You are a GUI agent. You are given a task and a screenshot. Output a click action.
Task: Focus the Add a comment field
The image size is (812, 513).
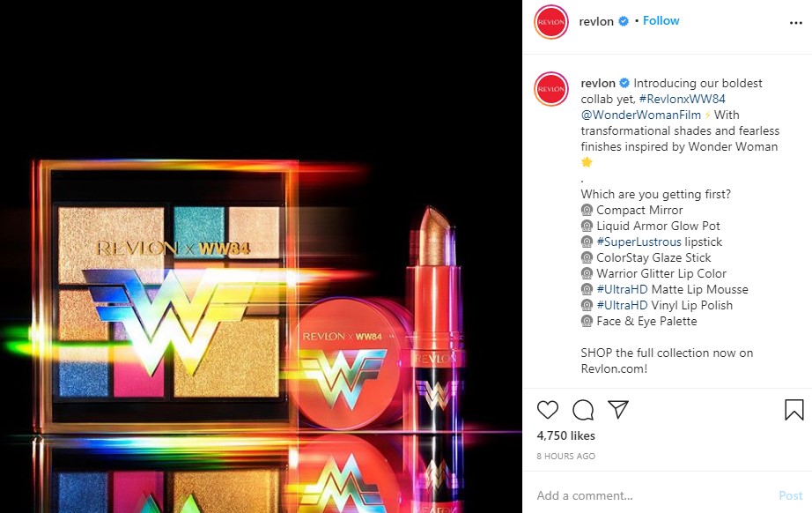[x=653, y=496]
